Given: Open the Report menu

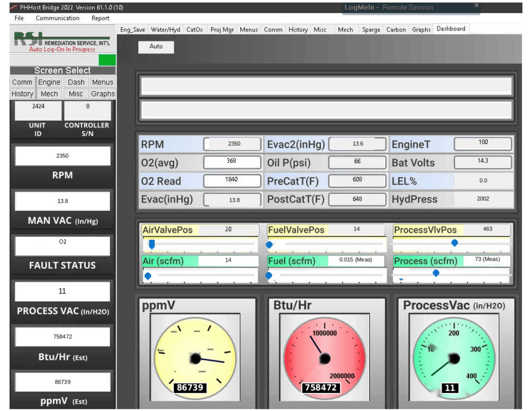Looking at the screenshot, I should coord(101,18).
